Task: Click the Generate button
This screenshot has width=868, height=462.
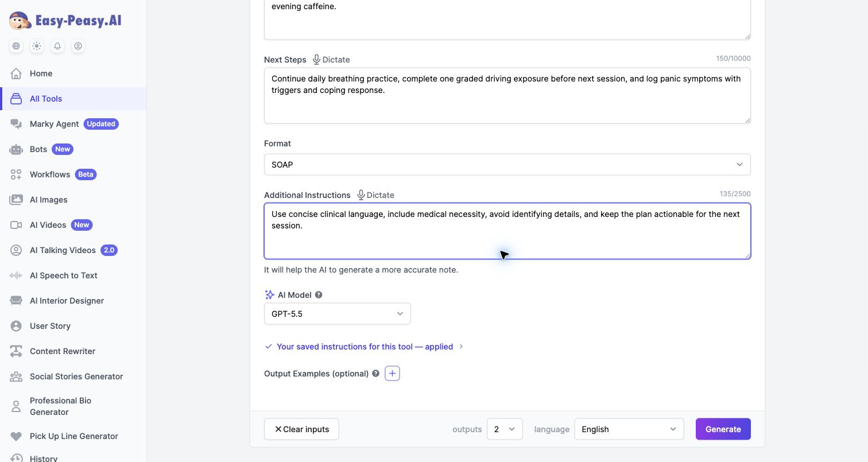Action: (x=723, y=429)
